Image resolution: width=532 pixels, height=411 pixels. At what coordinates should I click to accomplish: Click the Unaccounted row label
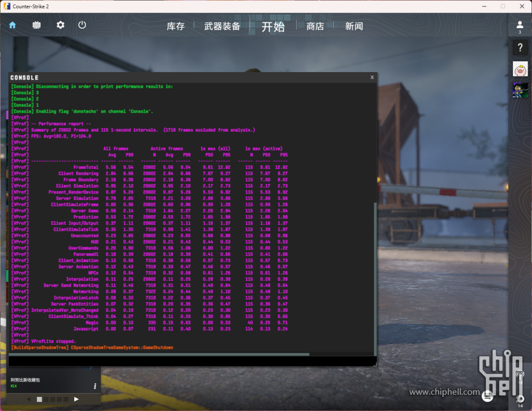pos(85,235)
